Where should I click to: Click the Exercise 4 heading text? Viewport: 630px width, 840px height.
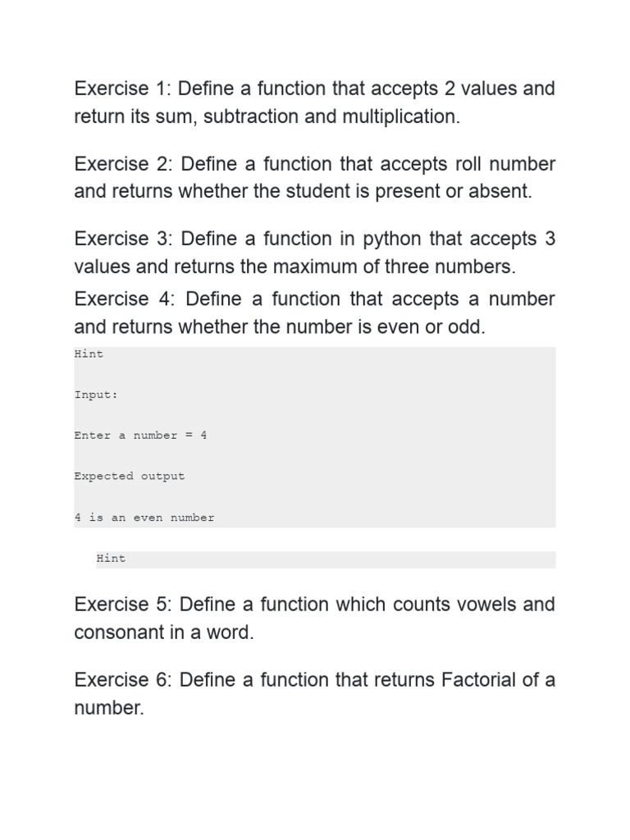[x=125, y=299]
